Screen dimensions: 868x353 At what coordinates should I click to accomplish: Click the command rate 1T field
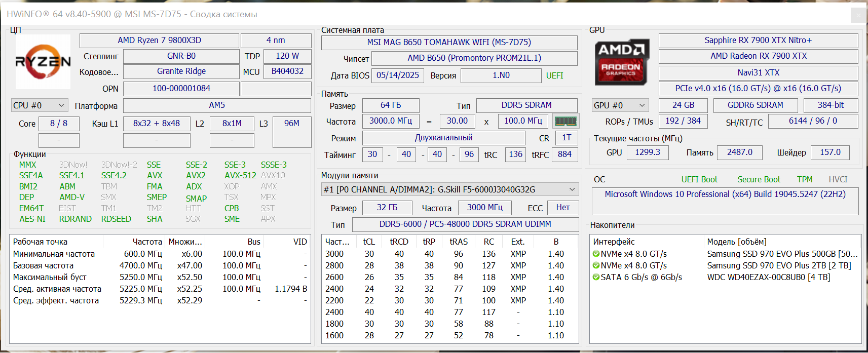click(567, 138)
